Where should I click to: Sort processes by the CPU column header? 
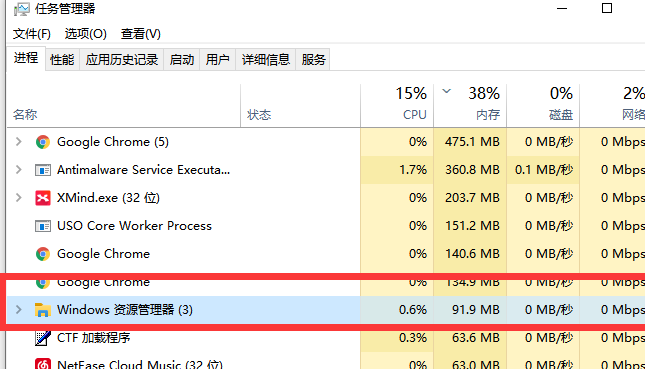(x=397, y=105)
